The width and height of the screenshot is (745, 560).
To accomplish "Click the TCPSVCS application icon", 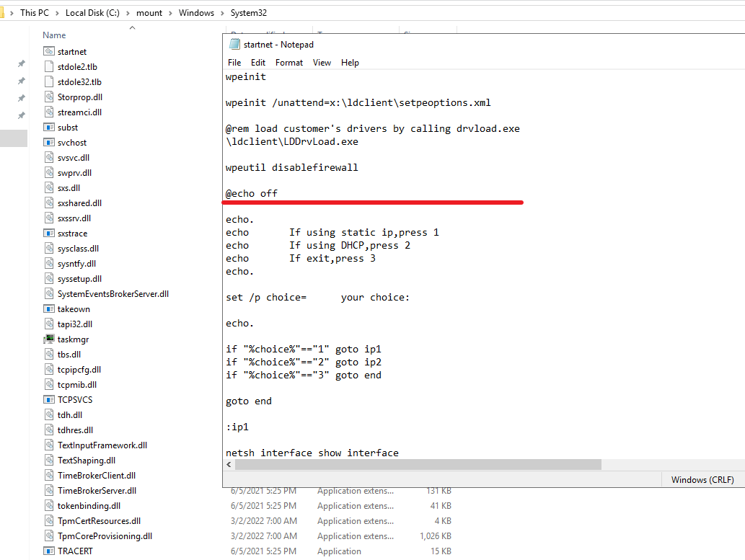I will click(x=49, y=400).
